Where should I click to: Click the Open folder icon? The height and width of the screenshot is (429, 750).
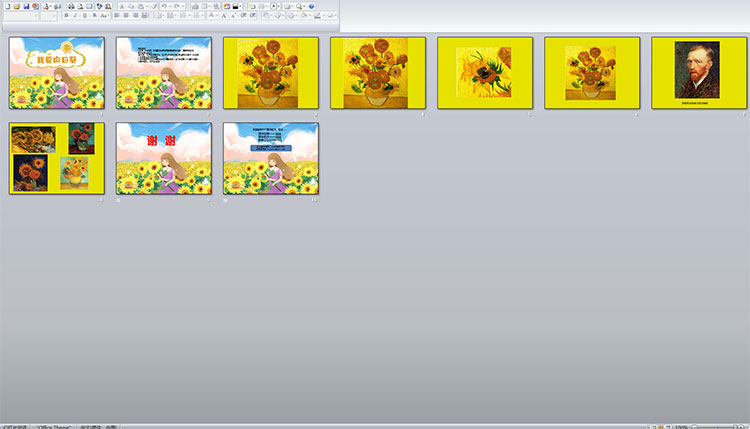point(17,7)
